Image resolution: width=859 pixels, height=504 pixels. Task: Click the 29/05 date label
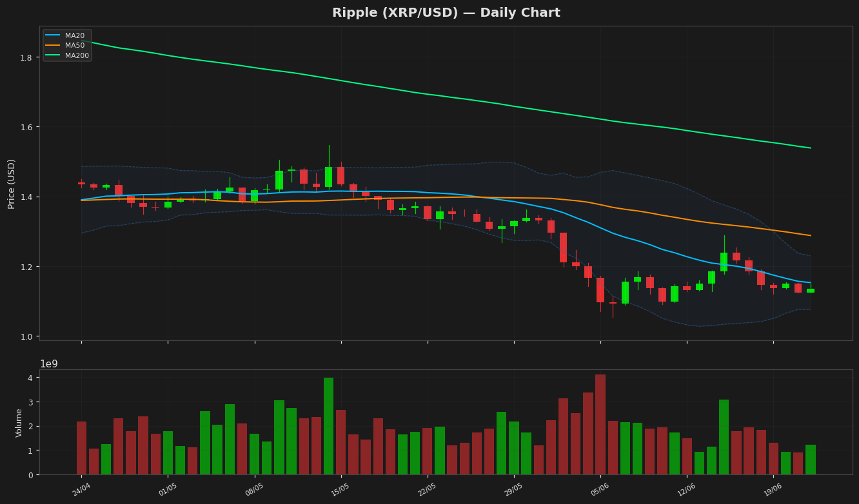pyautogui.click(x=514, y=490)
